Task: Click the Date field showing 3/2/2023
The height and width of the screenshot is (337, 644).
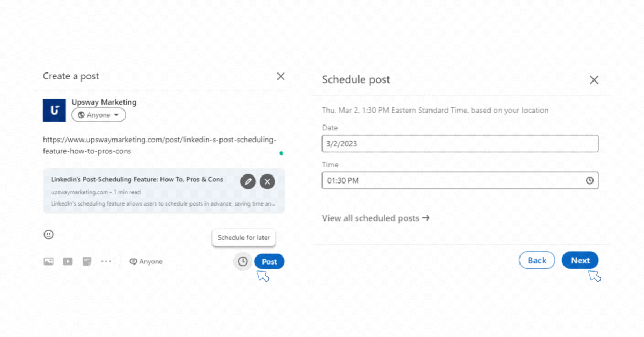Action: pyautogui.click(x=460, y=144)
